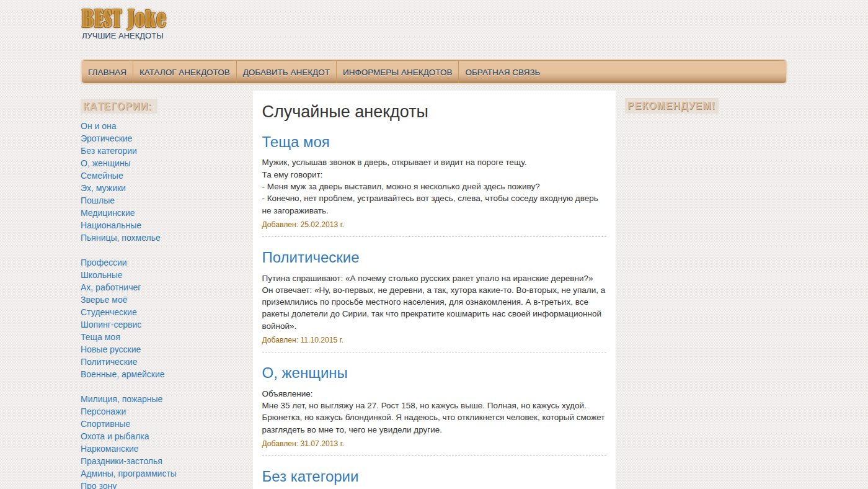
Task: Select Милиция, пожарные category
Action: [122, 399]
